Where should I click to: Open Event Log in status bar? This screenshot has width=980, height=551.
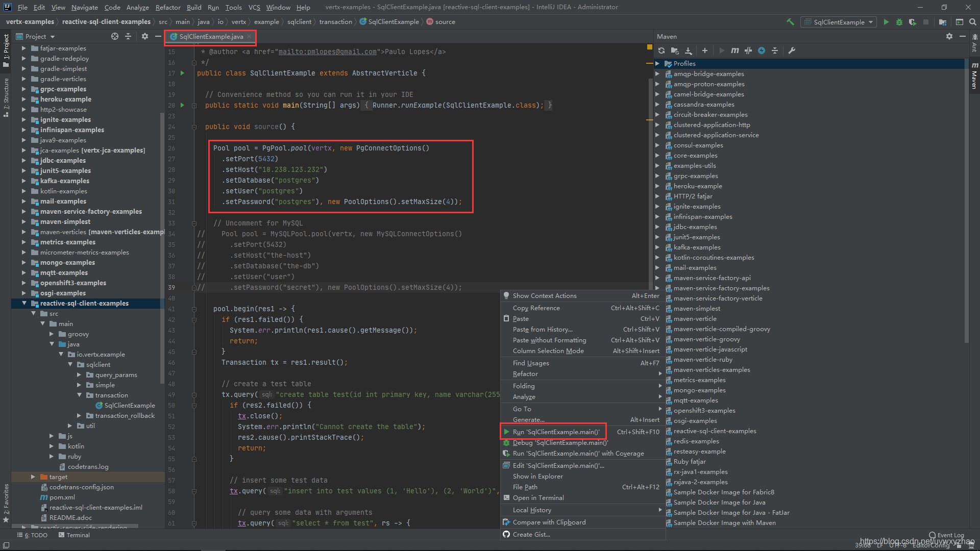tap(947, 535)
